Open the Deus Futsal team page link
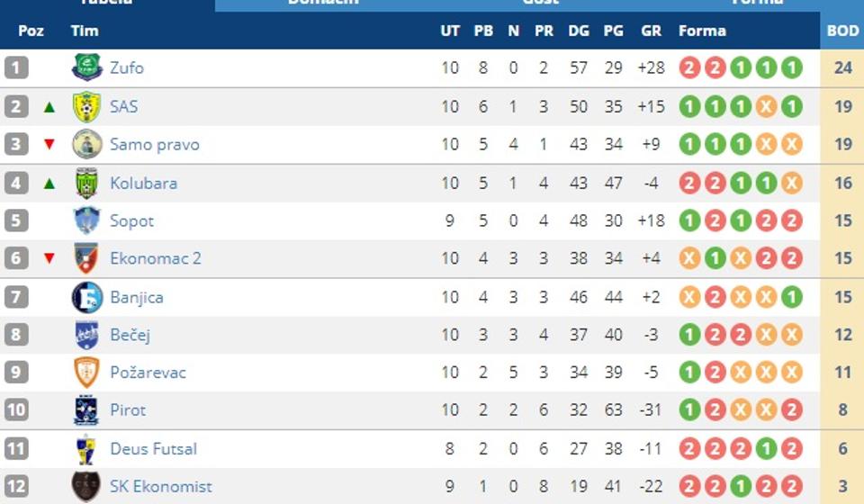 [153, 448]
